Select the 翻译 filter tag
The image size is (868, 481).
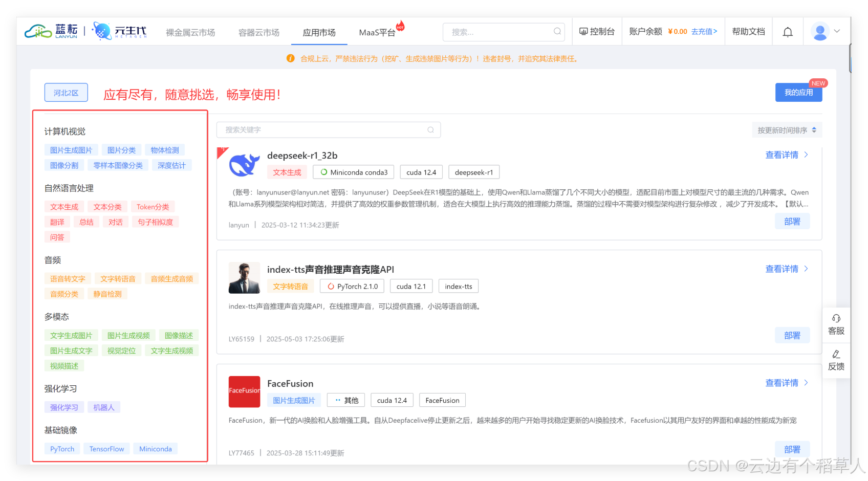pyautogui.click(x=57, y=222)
